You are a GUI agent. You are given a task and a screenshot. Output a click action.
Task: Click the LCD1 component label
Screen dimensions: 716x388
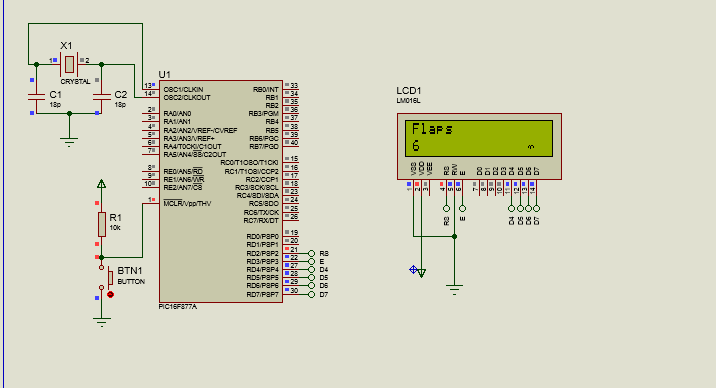click(409, 90)
